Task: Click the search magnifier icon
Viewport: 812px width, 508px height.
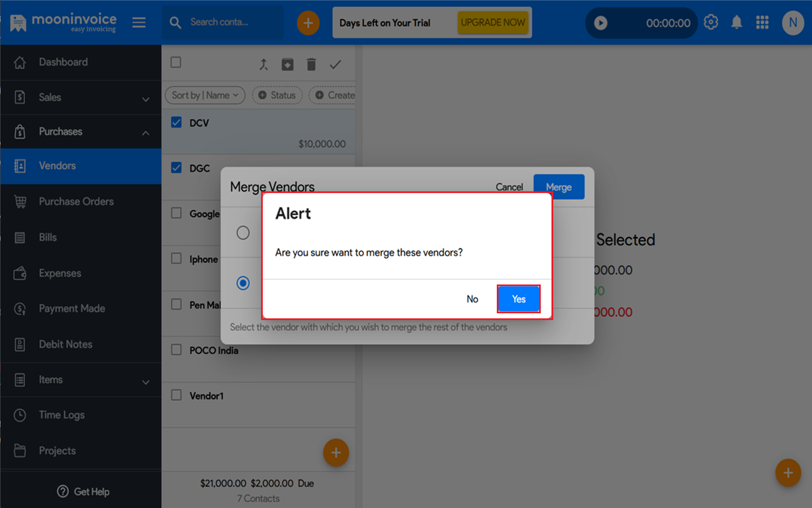Action: (x=175, y=23)
